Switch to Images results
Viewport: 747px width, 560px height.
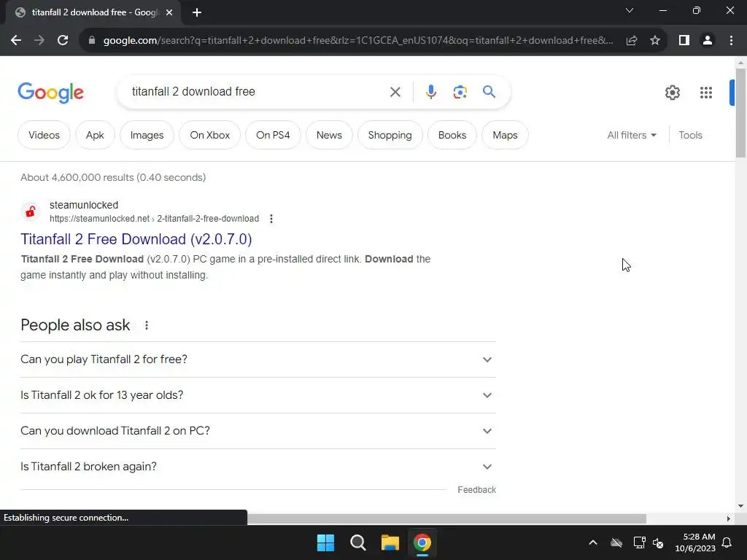[147, 135]
